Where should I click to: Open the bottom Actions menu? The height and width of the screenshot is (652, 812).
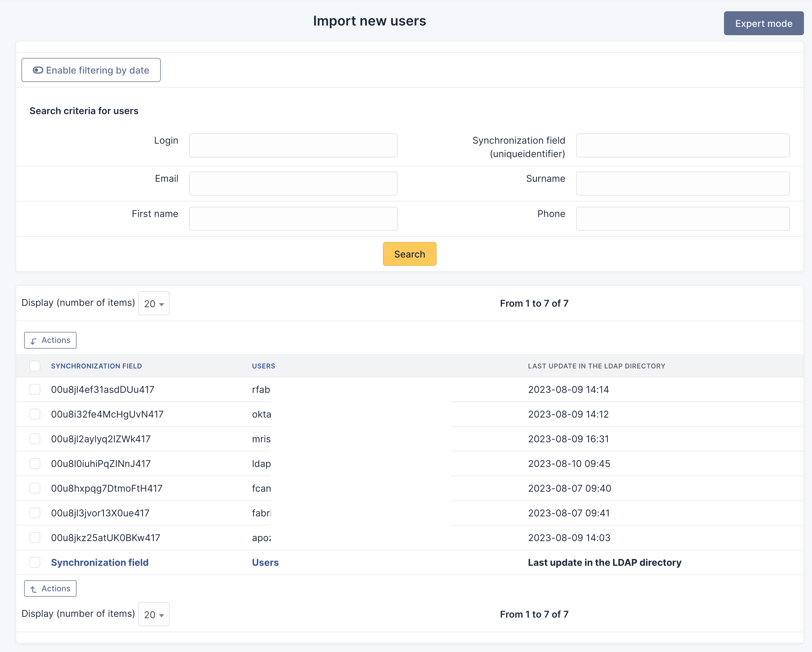[50, 588]
